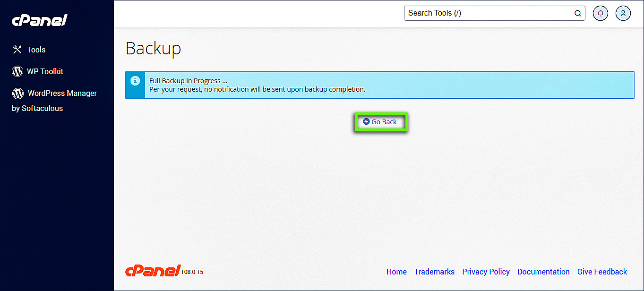Open Tools from the sidebar

tap(36, 50)
